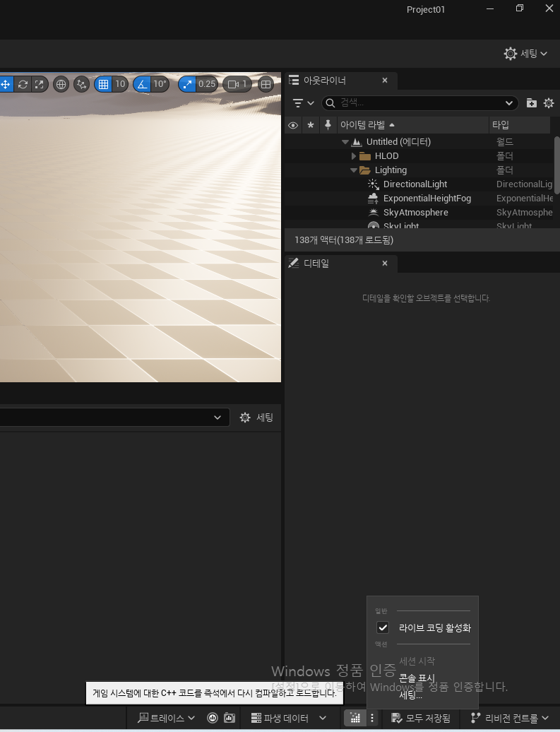
Task: Open rotation snap value 10°
Action: (160, 85)
